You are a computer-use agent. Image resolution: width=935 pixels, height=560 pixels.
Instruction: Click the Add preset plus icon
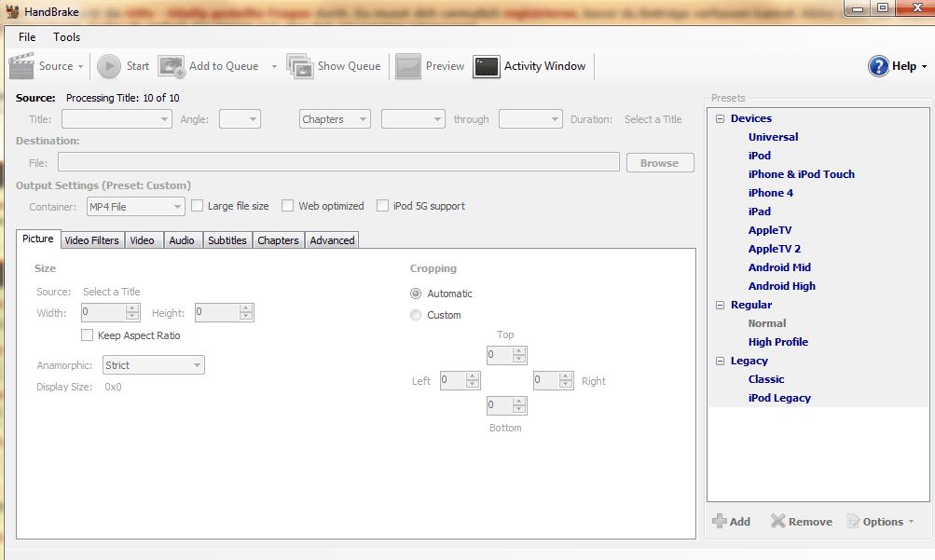(719, 521)
